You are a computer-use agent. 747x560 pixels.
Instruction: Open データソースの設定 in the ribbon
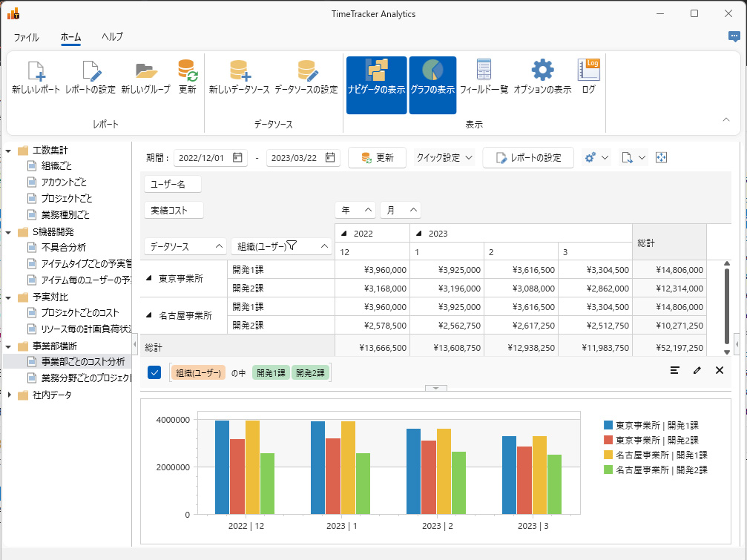click(306, 71)
